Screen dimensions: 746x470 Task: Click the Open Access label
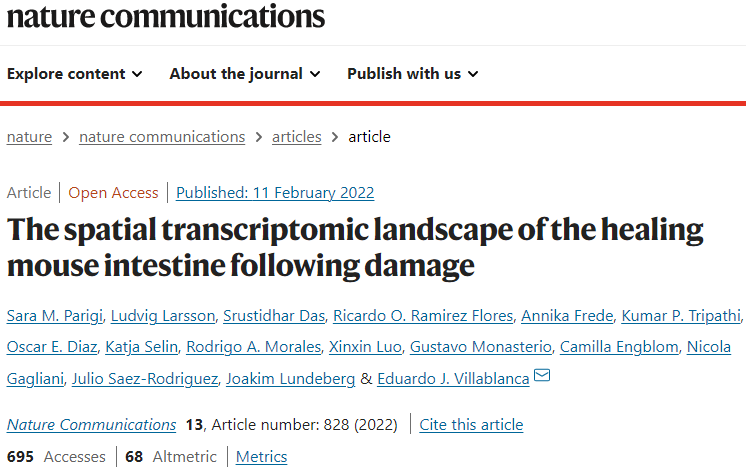(113, 193)
